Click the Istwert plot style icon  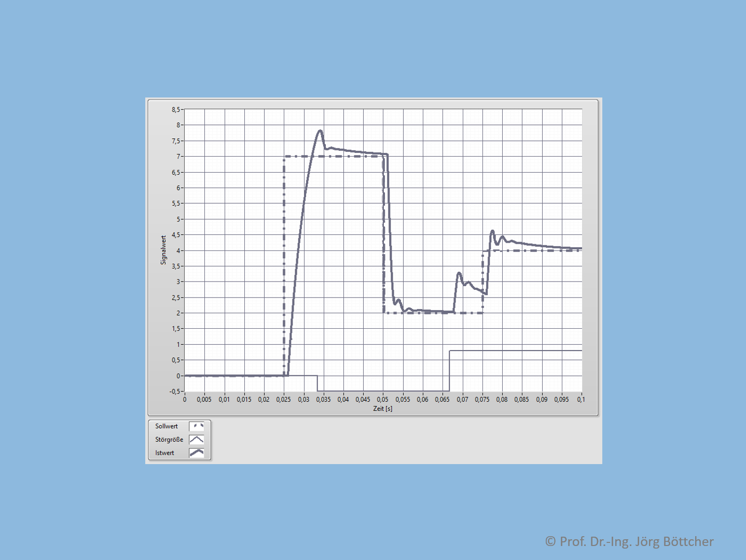point(197,453)
